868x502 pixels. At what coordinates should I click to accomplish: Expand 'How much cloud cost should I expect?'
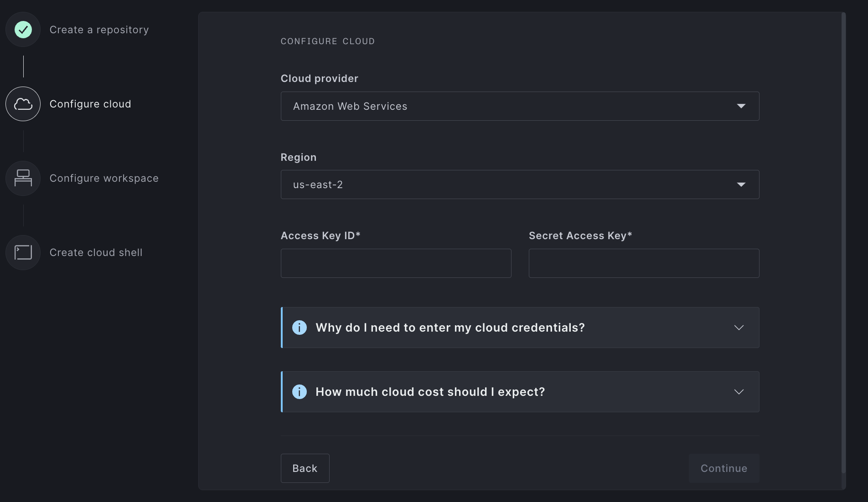[x=430, y=392]
